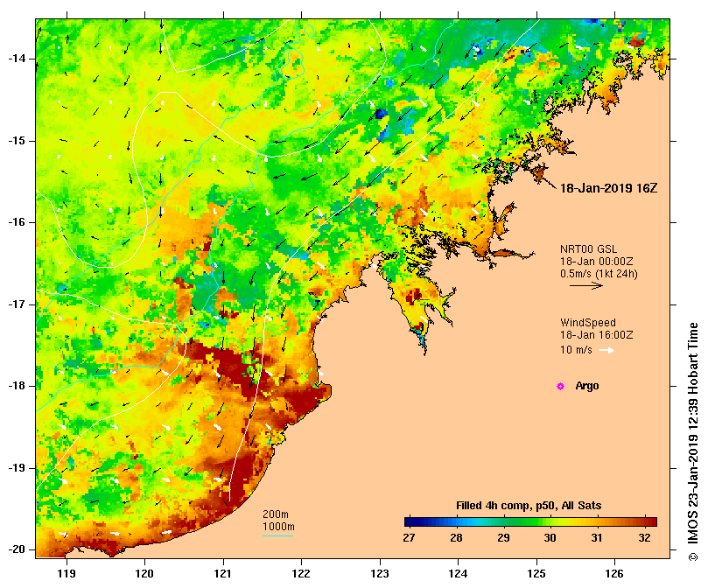Screen dimensions: 708x588
Task: Click the dark red 32 end of colorbar
Action: click(x=651, y=522)
